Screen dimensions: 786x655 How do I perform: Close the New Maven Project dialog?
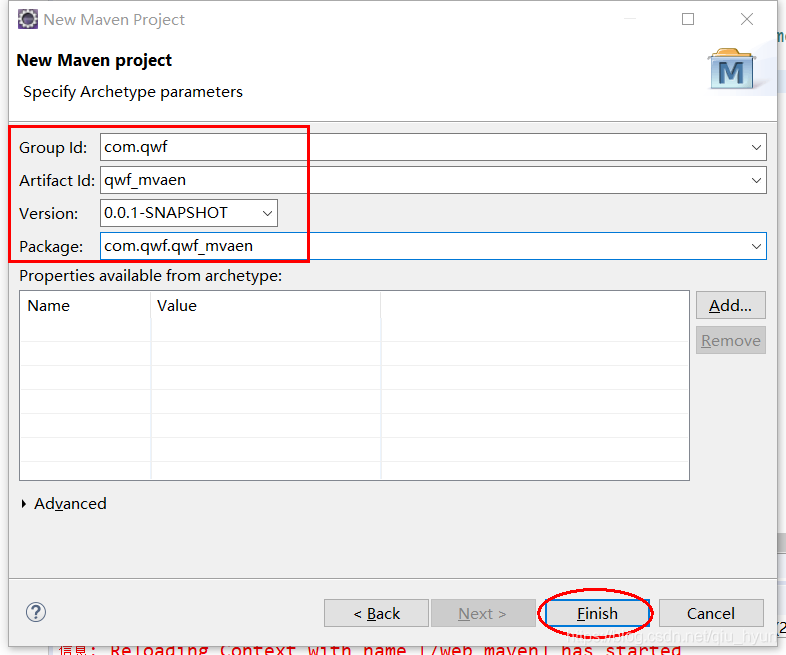click(x=747, y=19)
